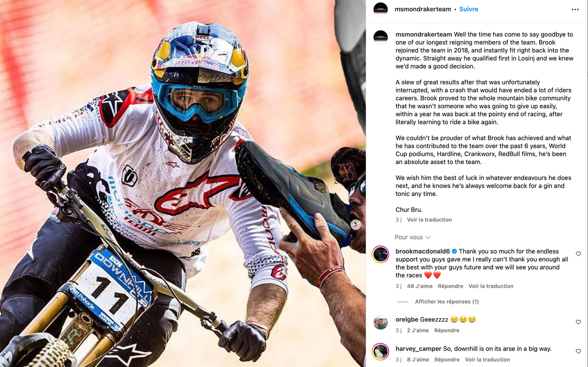This screenshot has width=588, height=367.
Task: Click Voir la traduction under the caption
Action: [x=429, y=220]
